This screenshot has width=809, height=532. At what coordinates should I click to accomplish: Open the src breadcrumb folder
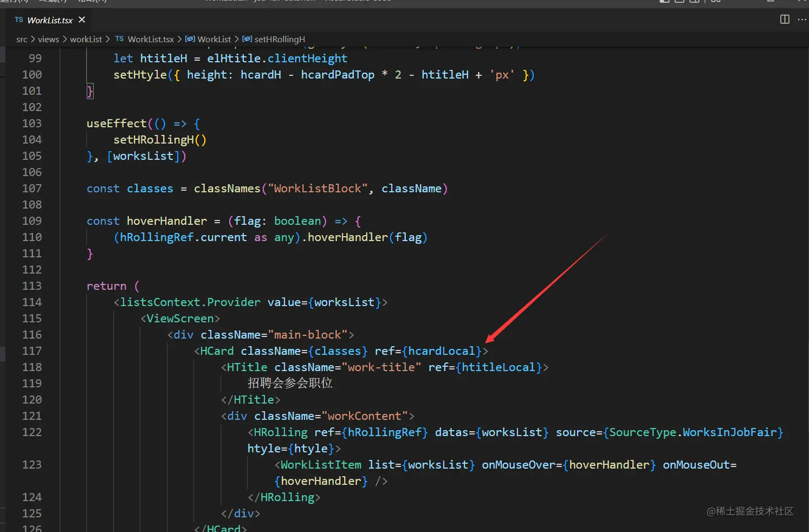22,39
